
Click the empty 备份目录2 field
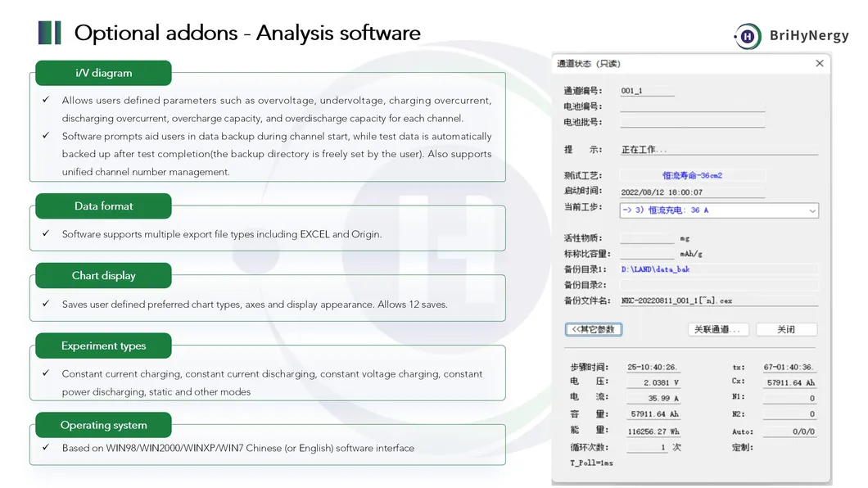point(717,285)
